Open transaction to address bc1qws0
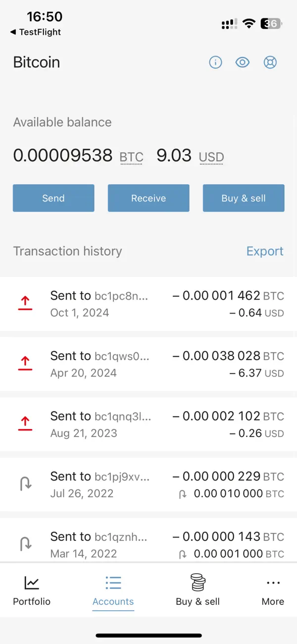 click(x=148, y=364)
